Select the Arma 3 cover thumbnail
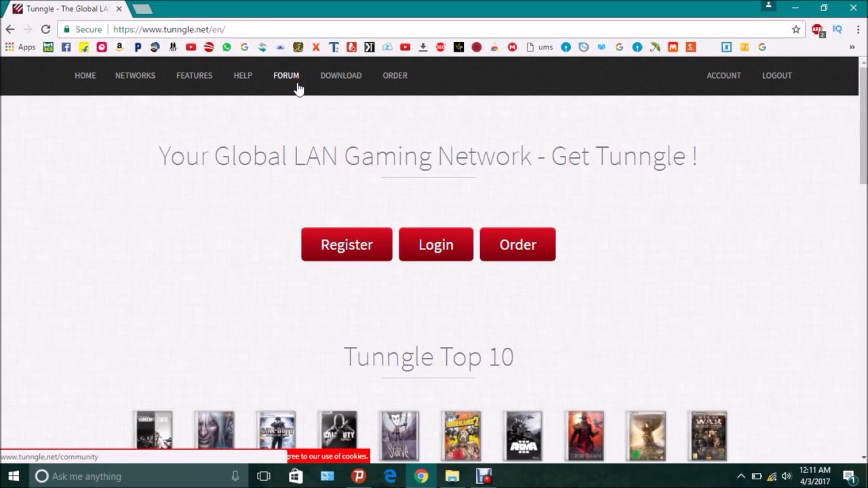Viewport: 868px width, 488px height. coord(523,436)
